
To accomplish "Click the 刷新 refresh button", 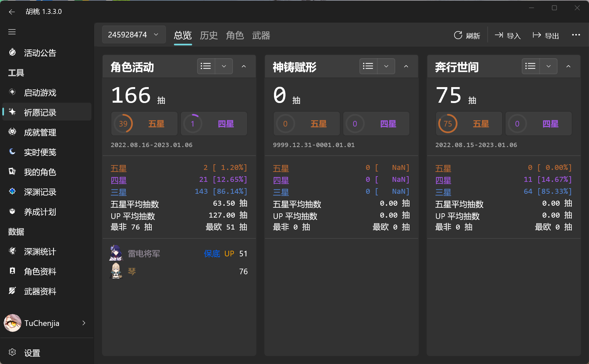I will pyautogui.click(x=467, y=35).
